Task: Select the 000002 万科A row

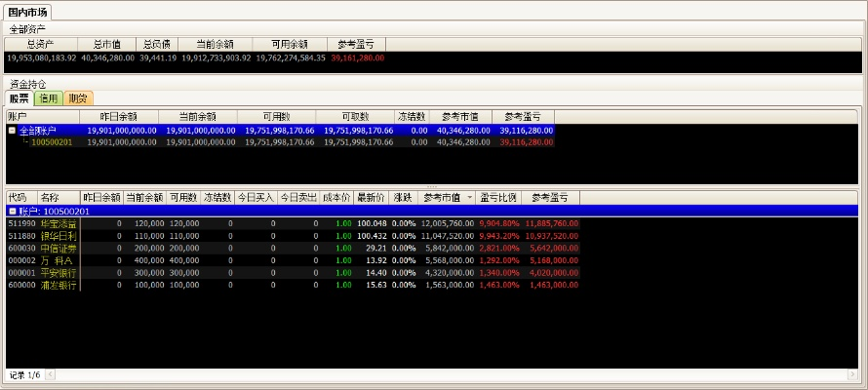Action: click(293, 260)
